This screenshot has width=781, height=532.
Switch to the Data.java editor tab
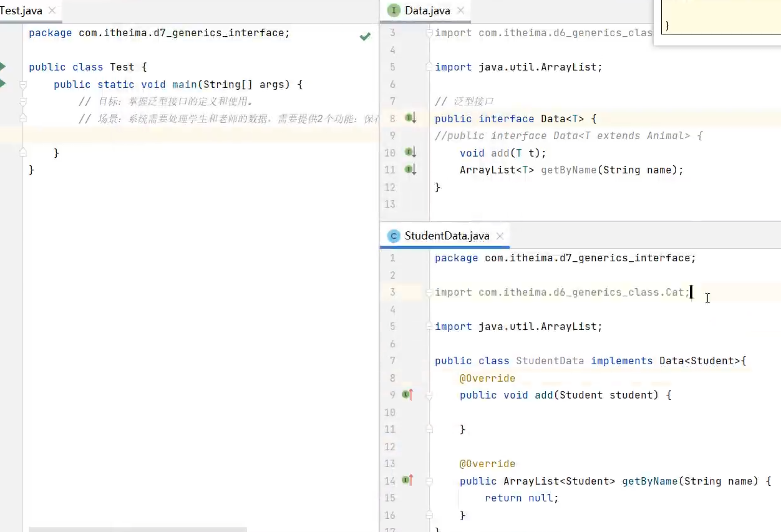pyautogui.click(x=427, y=11)
